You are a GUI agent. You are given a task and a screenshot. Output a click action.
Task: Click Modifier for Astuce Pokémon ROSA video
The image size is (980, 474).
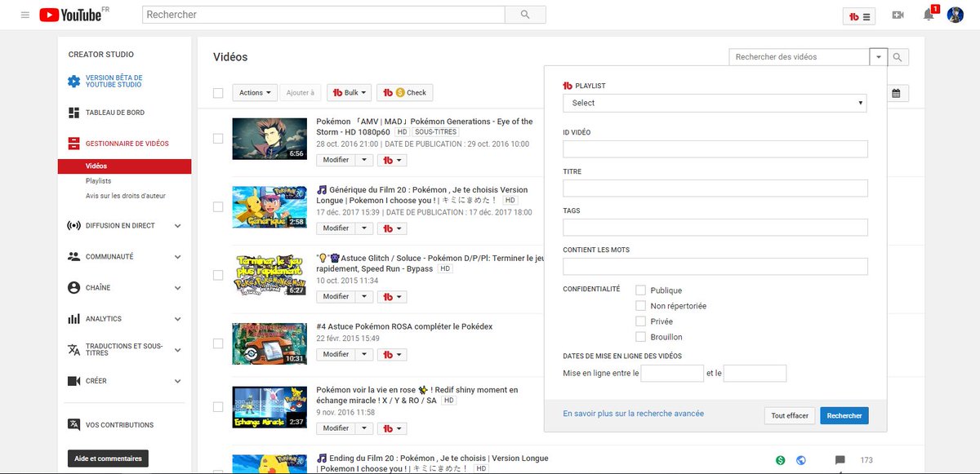(x=336, y=354)
